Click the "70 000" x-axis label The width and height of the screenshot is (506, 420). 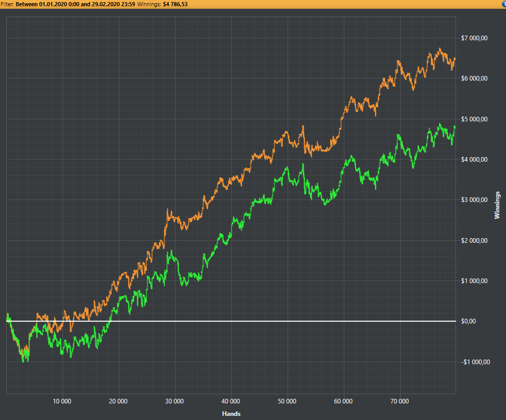click(x=400, y=401)
